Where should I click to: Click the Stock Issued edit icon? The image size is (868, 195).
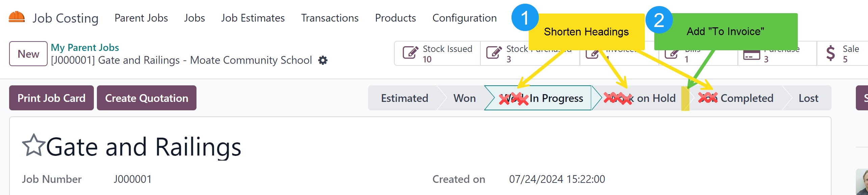coord(411,53)
